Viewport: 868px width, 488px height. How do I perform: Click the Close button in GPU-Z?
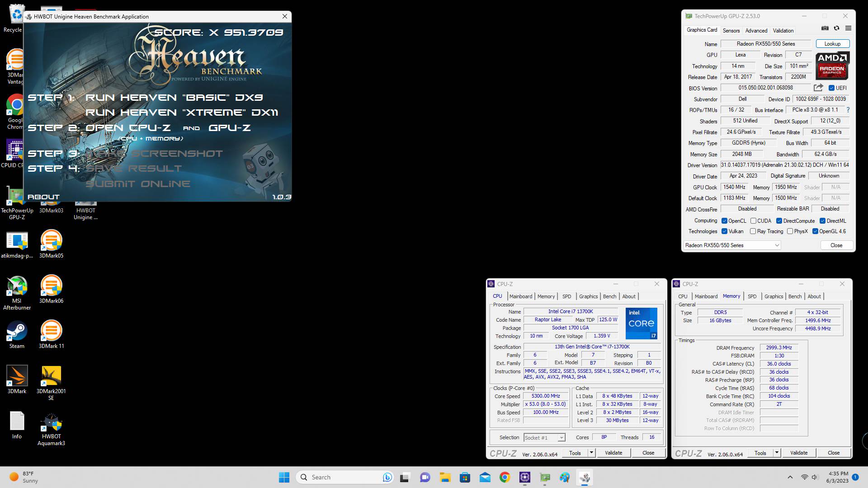pyautogui.click(x=836, y=245)
